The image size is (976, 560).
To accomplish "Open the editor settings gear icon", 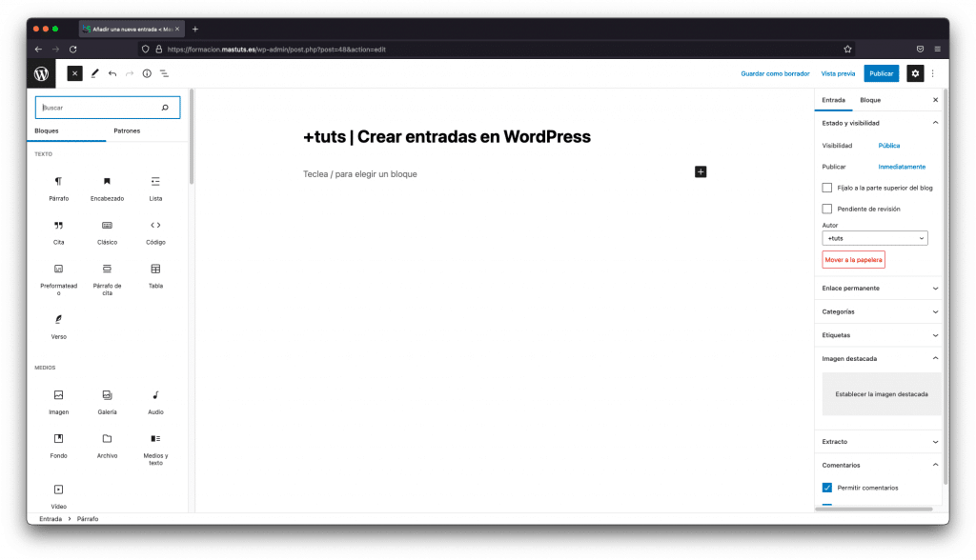I will (914, 73).
